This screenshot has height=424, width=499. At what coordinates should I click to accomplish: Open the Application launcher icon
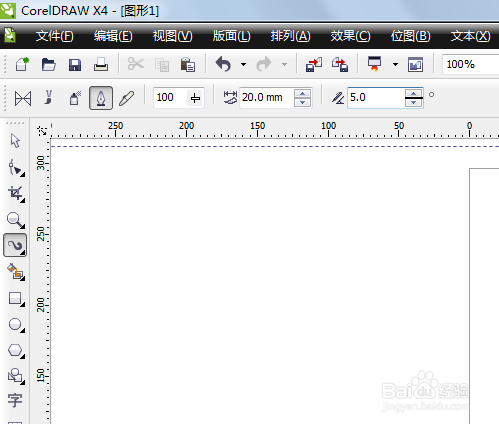click(374, 64)
